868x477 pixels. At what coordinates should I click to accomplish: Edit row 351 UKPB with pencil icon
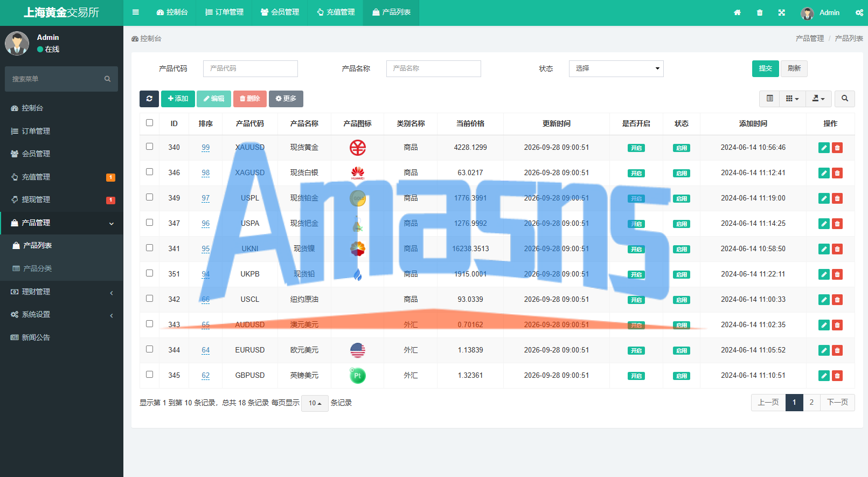pos(824,274)
